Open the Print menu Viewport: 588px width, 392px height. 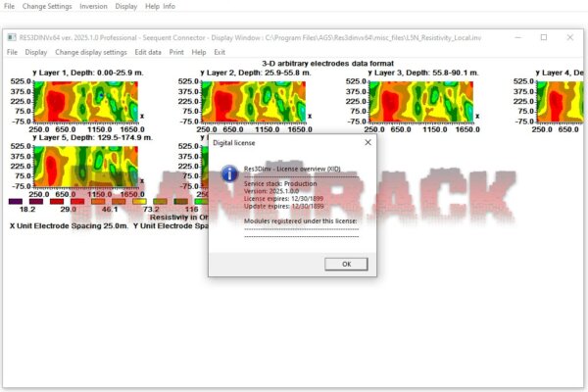[x=176, y=52]
